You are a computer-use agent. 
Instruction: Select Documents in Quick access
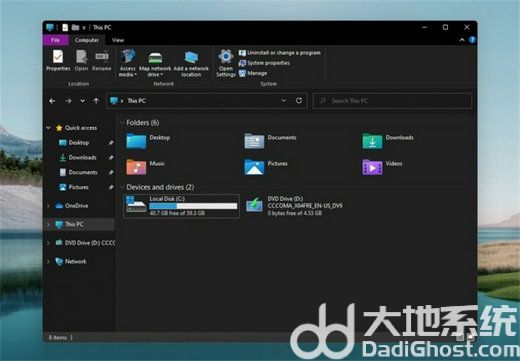[x=79, y=172]
